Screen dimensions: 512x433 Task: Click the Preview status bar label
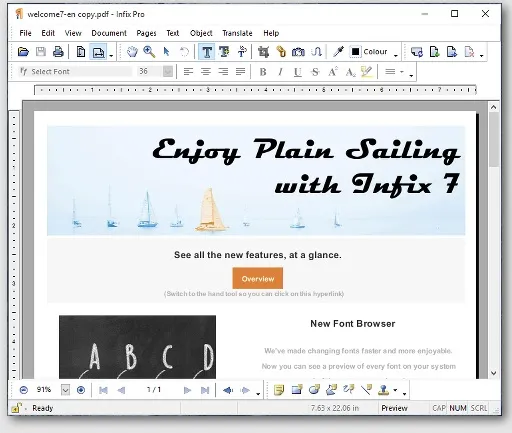click(x=394, y=408)
